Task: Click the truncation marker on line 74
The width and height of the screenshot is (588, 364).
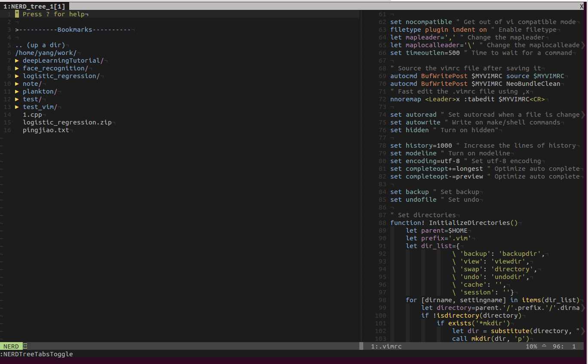Action: click(x=582, y=115)
